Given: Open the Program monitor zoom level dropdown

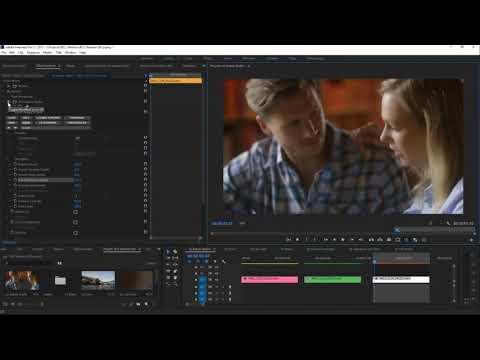Looking at the screenshot, I should (x=243, y=223).
